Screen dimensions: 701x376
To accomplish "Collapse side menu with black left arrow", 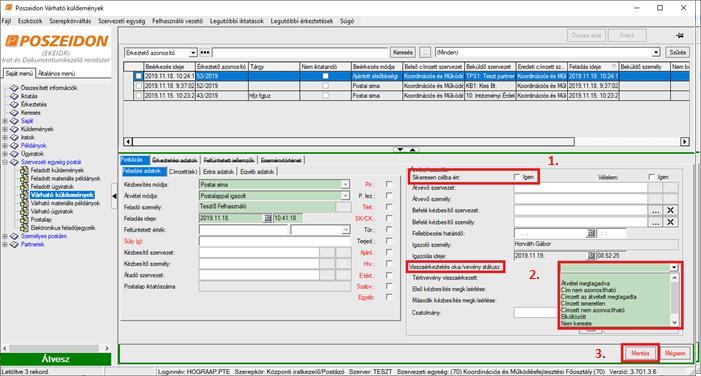I will pos(114,196).
